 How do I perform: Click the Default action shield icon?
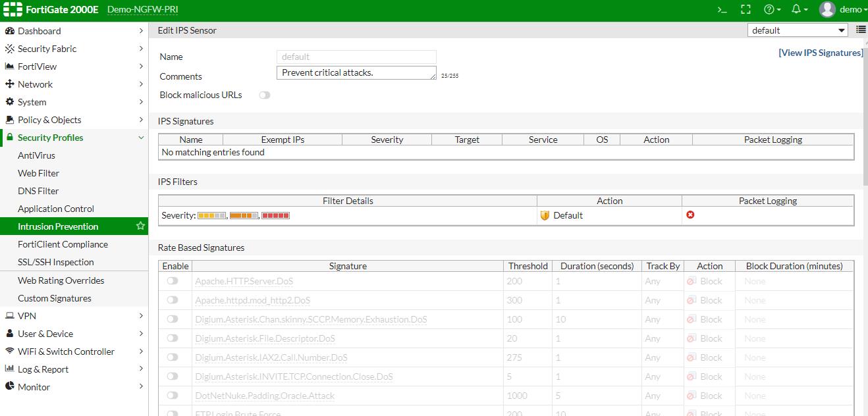pyautogui.click(x=545, y=215)
